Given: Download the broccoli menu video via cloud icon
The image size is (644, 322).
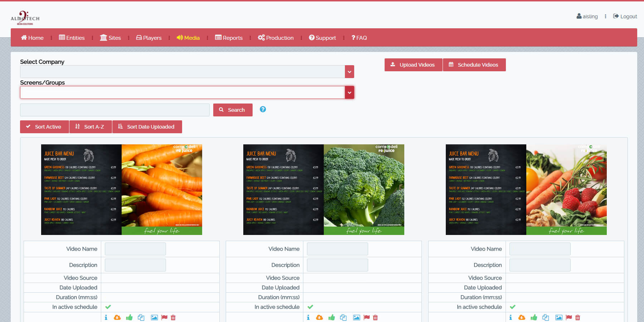Looking at the screenshot, I should click(x=319, y=317).
